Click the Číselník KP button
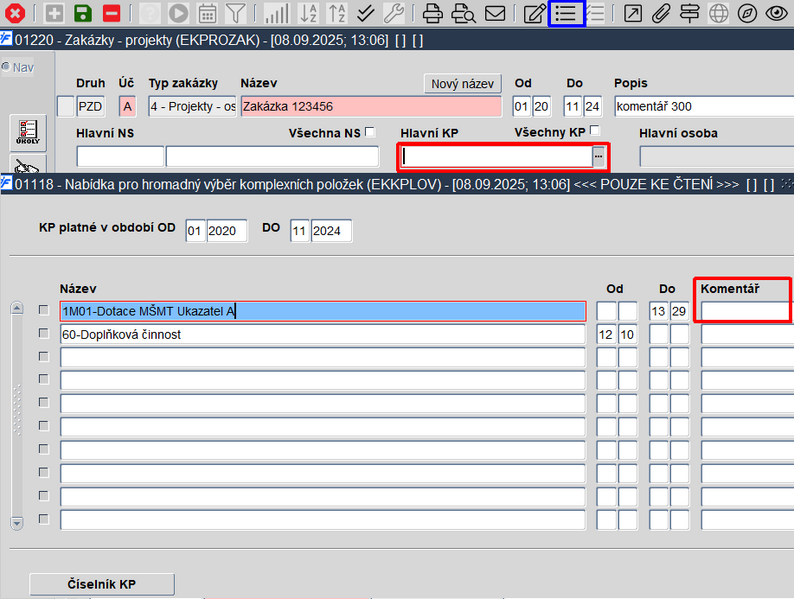 pyautogui.click(x=102, y=584)
